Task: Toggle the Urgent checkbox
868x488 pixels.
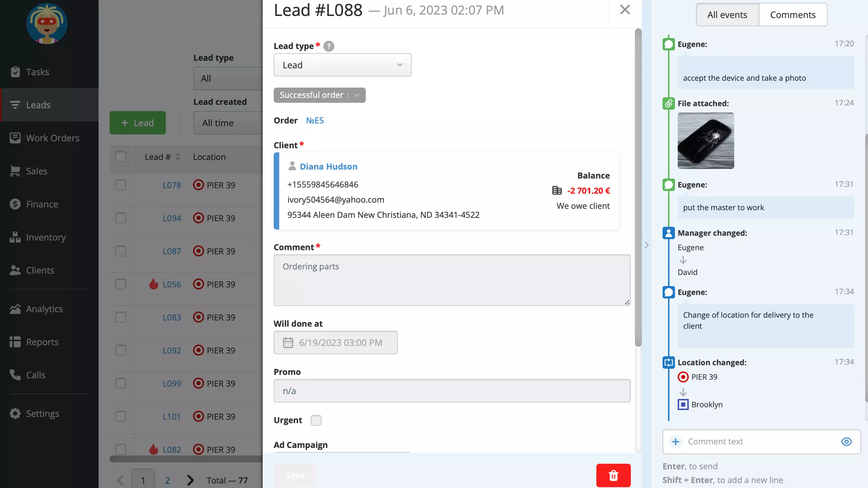Action: pos(316,420)
